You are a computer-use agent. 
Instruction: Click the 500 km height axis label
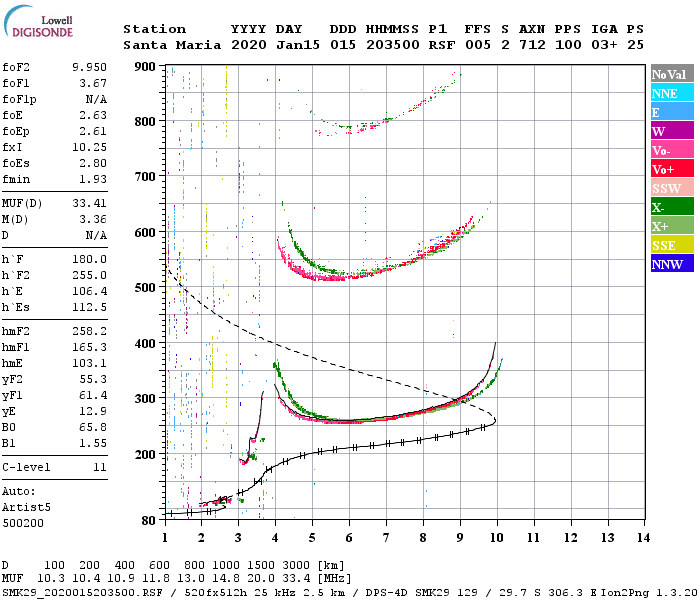point(145,287)
